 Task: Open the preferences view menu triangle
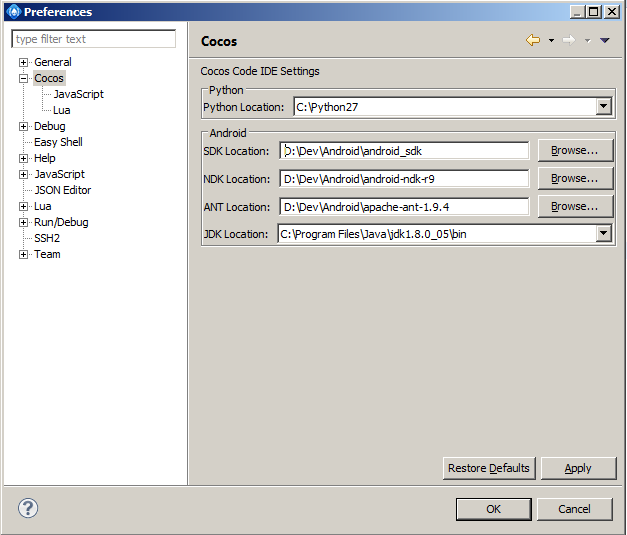(605, 40)
